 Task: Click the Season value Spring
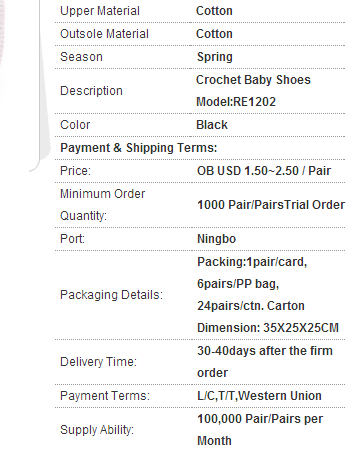point(214,57)
